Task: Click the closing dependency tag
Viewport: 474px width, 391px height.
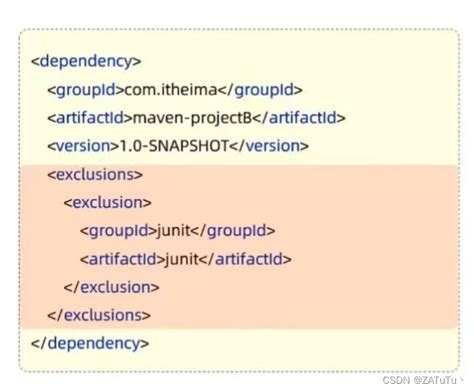Action: (x=90, y=344)
